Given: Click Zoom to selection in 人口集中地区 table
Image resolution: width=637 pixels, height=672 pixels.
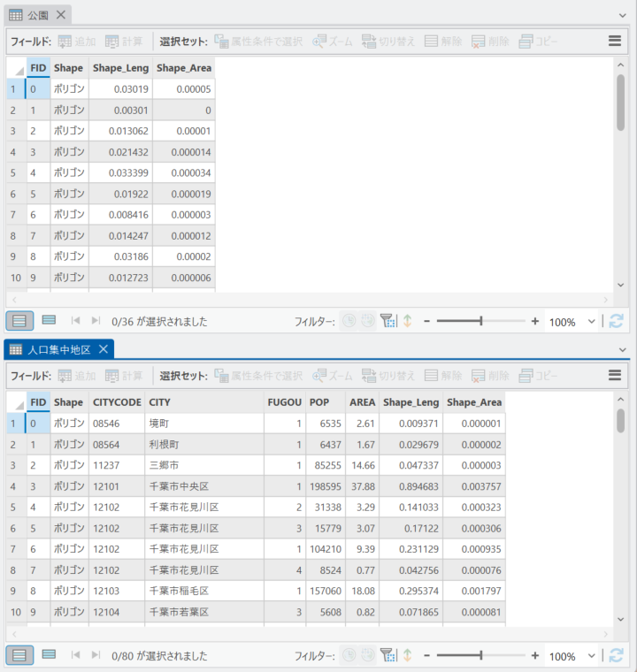Looking at the screenshot, I should (332, 376).
